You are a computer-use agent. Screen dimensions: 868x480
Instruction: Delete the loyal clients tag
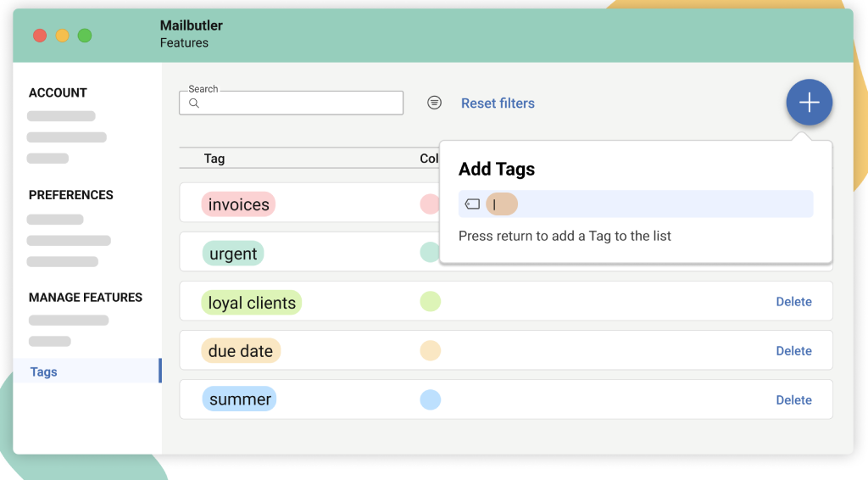(793, 302)
